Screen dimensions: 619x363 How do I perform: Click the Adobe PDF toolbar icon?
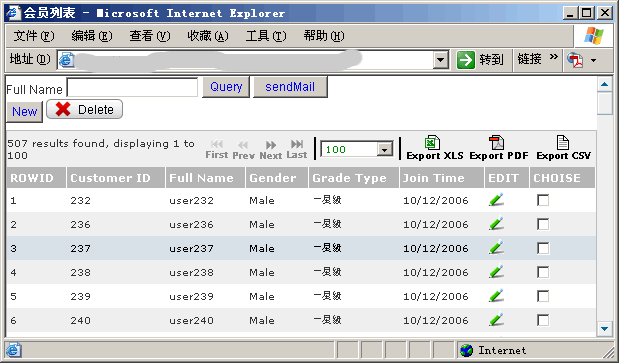point(575,60)
